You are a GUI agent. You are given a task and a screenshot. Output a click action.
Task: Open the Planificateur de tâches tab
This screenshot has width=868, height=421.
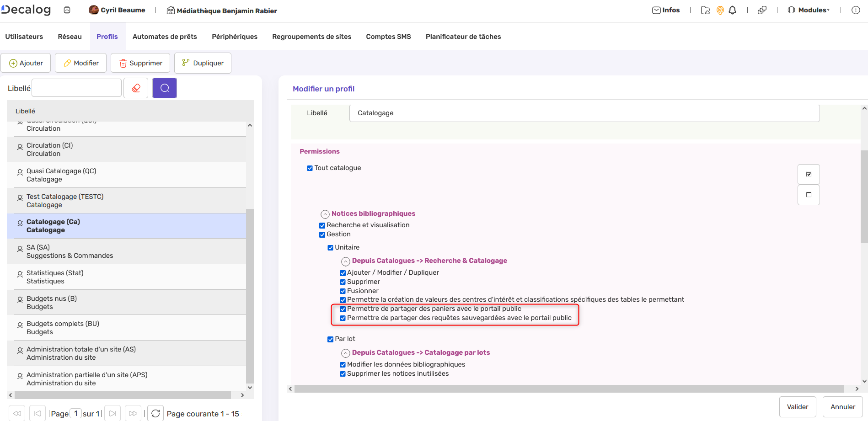(463, 36)
